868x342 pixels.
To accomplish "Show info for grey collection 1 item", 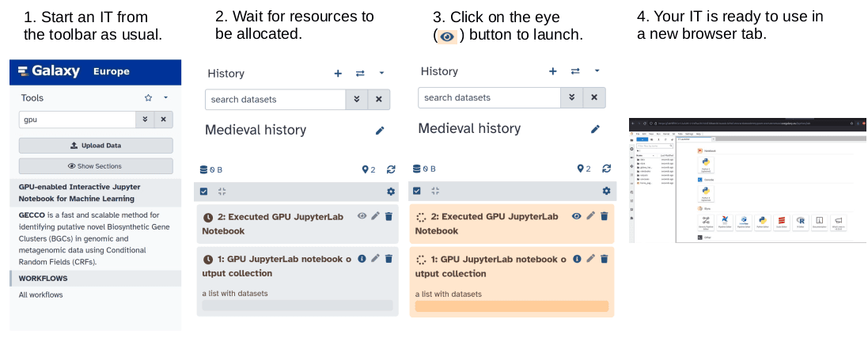I will point(362,258).
